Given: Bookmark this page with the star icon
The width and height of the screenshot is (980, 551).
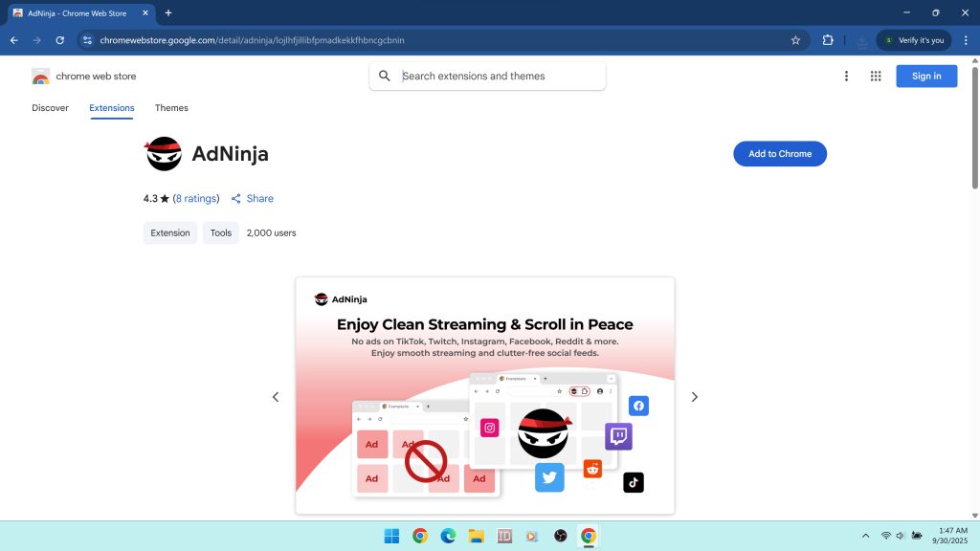Looking at the screenshot, I should (x=795, y=40).
